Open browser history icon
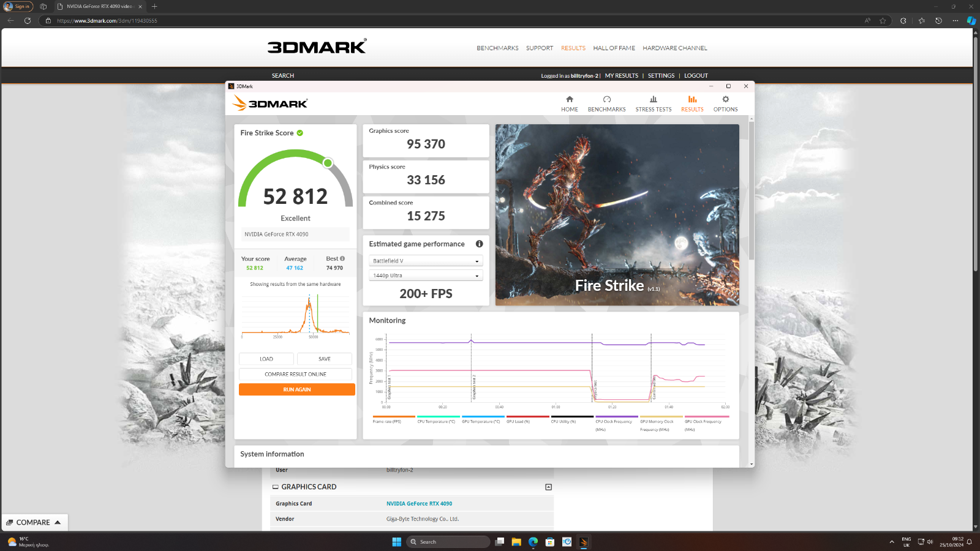The height and width of the screenshot is (551, 980). click(x=938, y=21)
